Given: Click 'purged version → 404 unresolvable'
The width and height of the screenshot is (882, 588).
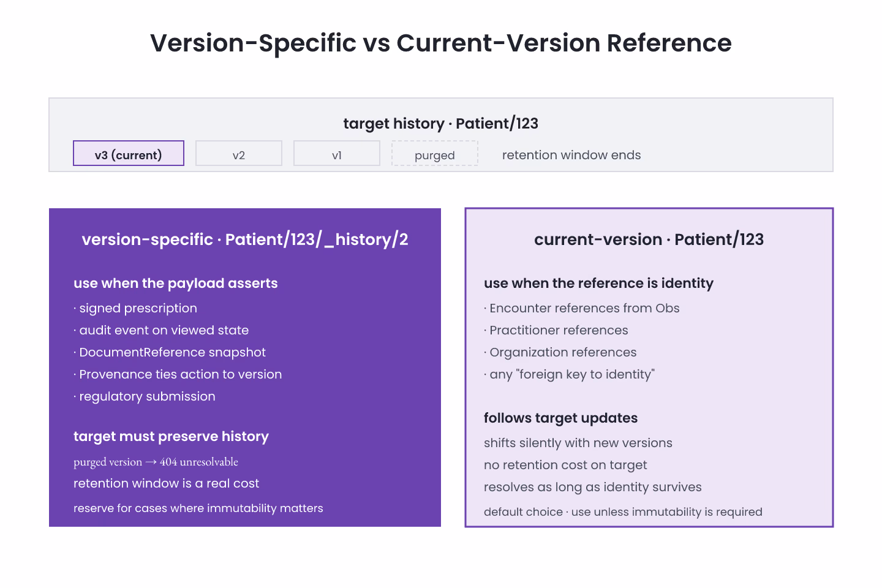Looking at the screenshot, I should click(x=156, y=462).
